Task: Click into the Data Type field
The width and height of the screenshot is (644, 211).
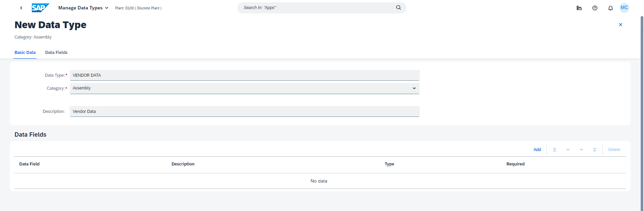Action: [244, 75]
